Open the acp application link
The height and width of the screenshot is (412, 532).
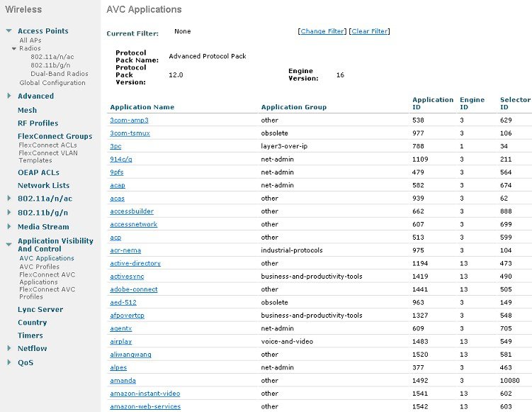point(115,238)
